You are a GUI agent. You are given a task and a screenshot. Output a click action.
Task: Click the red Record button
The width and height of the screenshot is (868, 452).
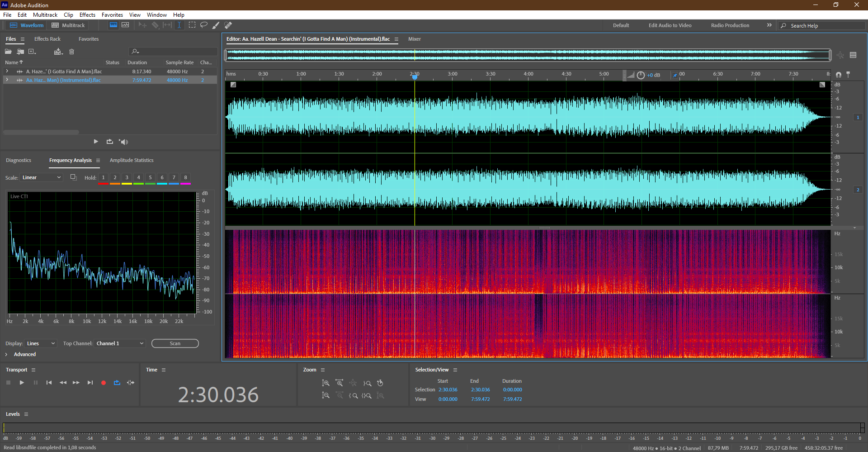tap(104, 383)
